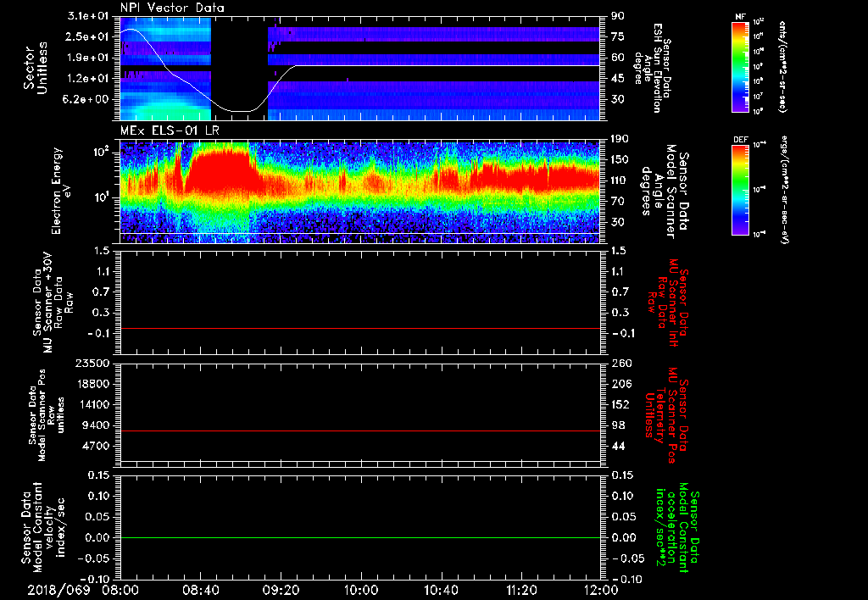
Task: Click the '45' elevation angle tick label
Action: [x=618, y=79]
